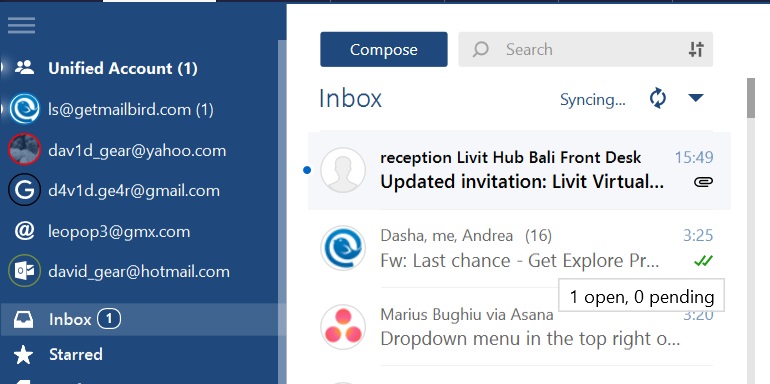The width and height of the screenshot is (770, 384).
Task: Click unread blue dot on Livit email
Action: (307, 170)
